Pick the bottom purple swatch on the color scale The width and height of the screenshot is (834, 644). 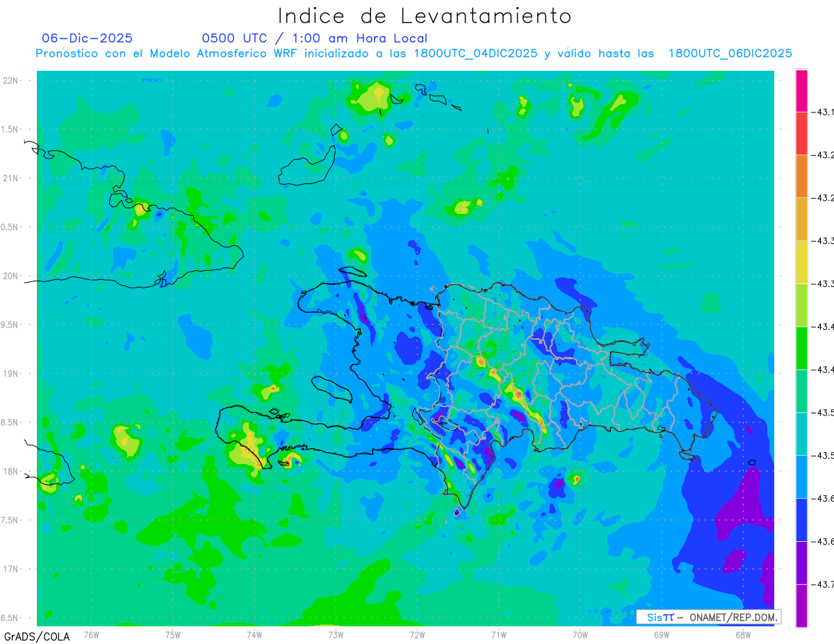pyautogui.click(x=801, y=606)
